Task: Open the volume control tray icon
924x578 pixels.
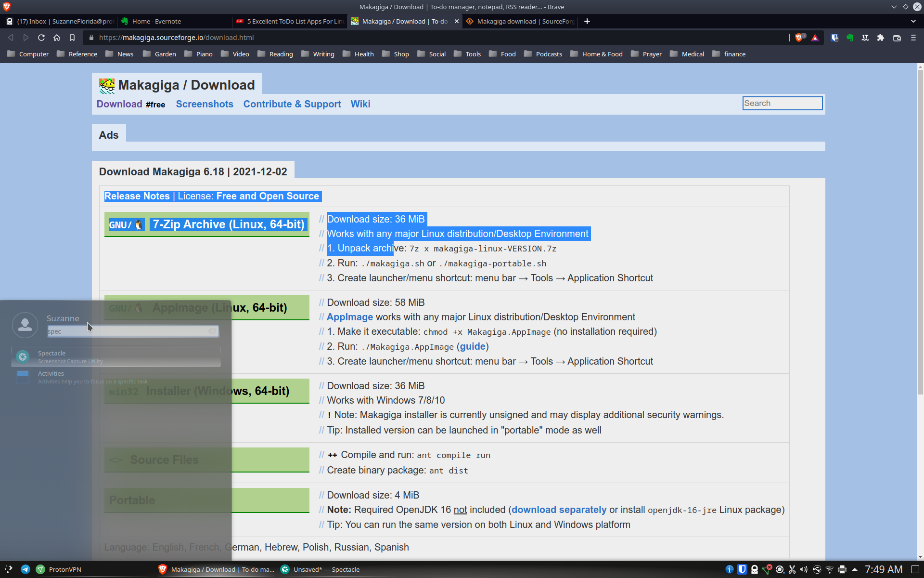Action: tap(804, 569)
